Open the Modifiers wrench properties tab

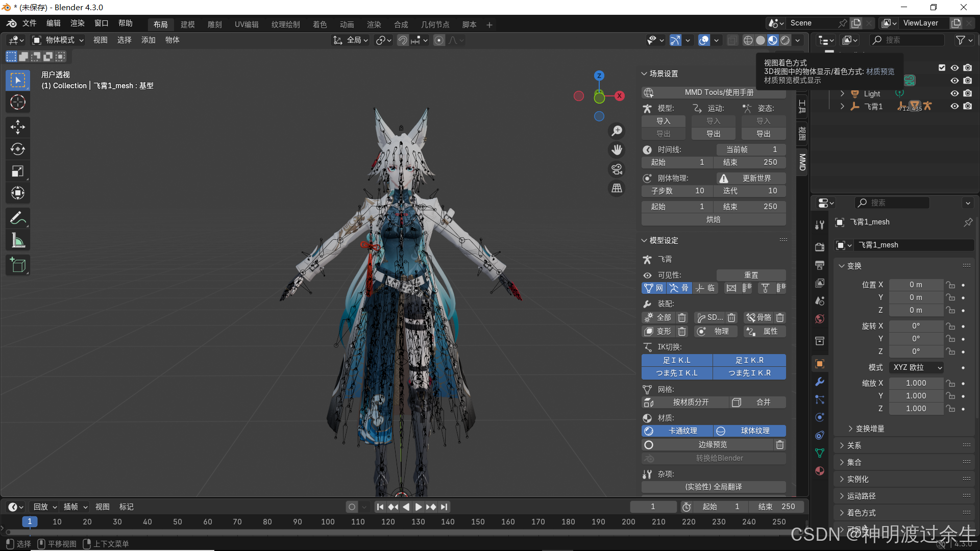tap(820, 382)
